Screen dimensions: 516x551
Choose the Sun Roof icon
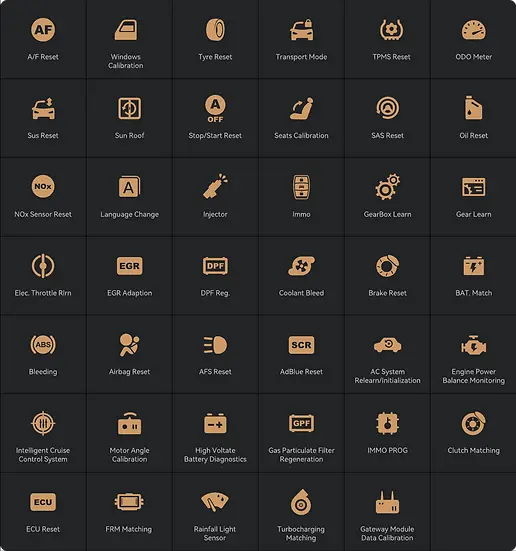[x=129, y=108]
